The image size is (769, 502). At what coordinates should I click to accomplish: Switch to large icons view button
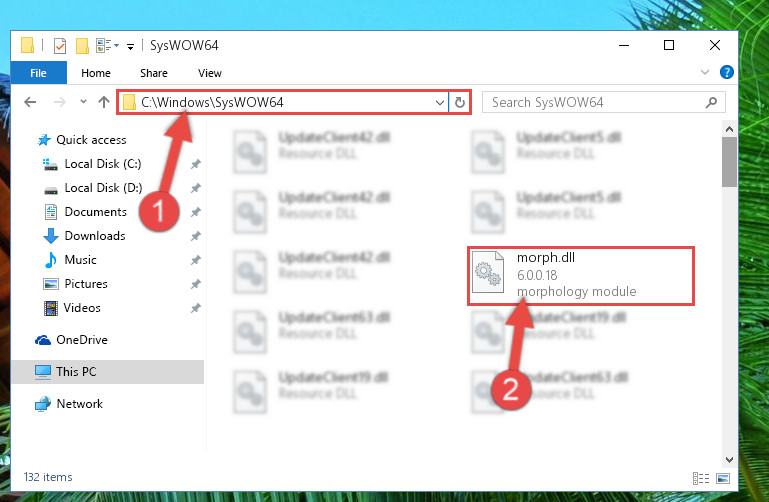(x=723, y=478)
